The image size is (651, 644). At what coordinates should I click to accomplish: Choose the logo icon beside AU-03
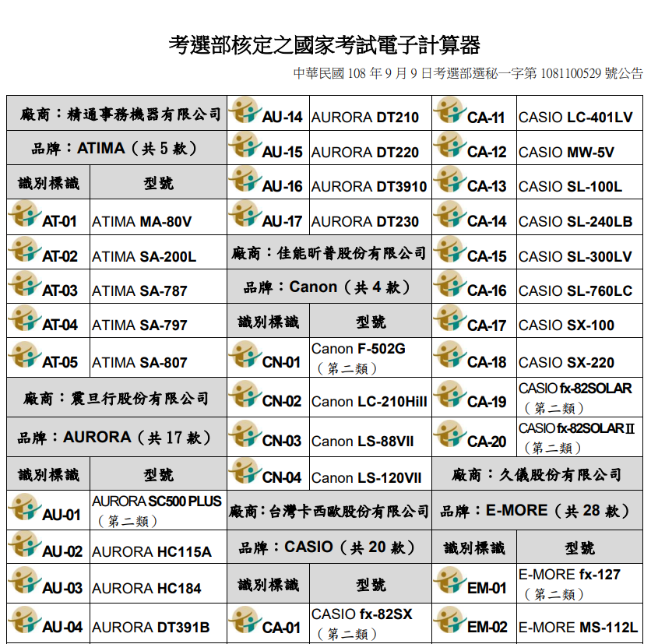tap(25, 580)
